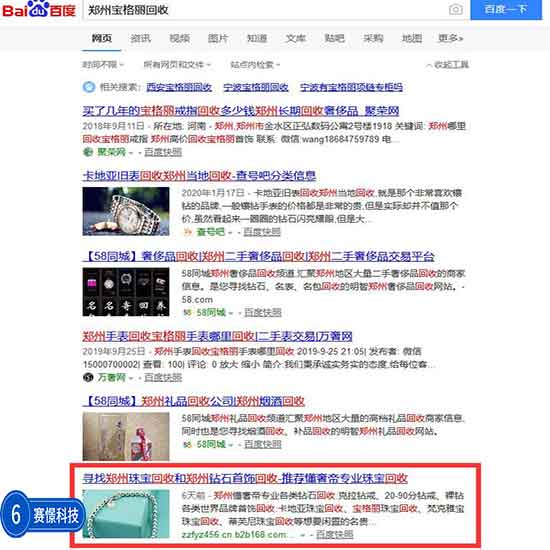Open result 卡地亚旧表回收郑州当地回收
The image size is (550, 550).
199,175
